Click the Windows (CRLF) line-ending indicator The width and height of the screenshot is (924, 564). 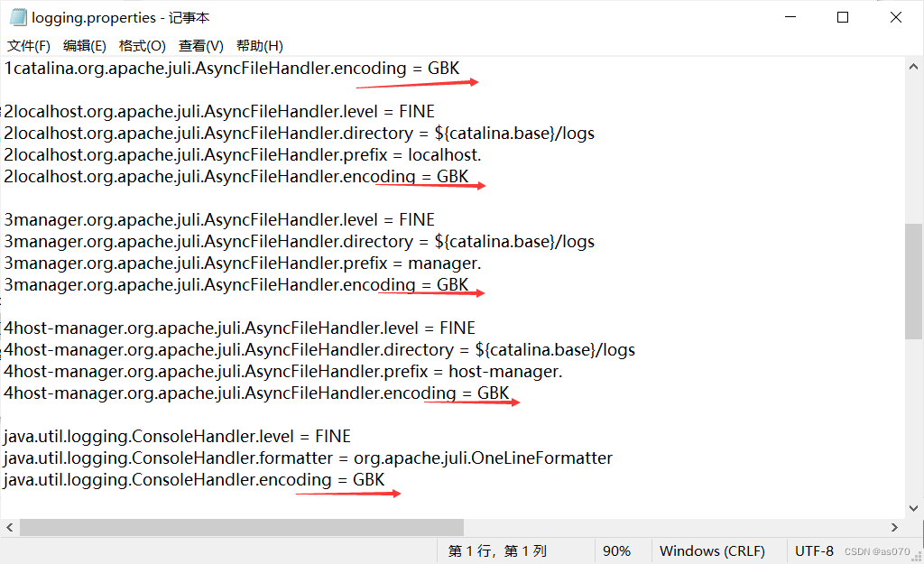[712, 550]
